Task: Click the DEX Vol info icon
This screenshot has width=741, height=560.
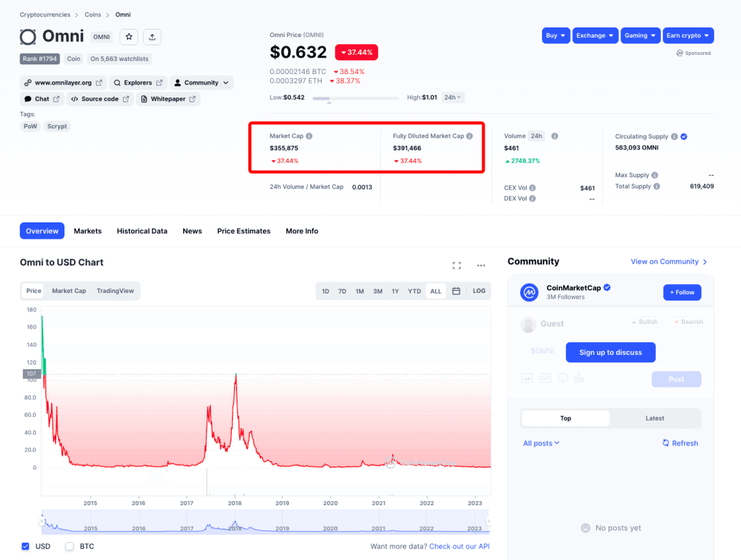Action: pyautogui.click(x=532, y=198)
